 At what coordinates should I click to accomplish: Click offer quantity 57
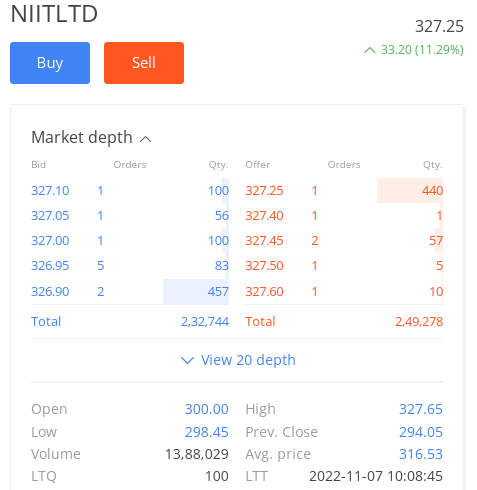tap(436, 241)
